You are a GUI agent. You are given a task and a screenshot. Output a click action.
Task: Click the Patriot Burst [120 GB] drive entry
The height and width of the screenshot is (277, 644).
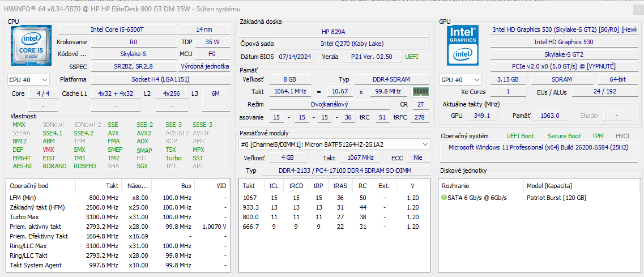point(556,198)
